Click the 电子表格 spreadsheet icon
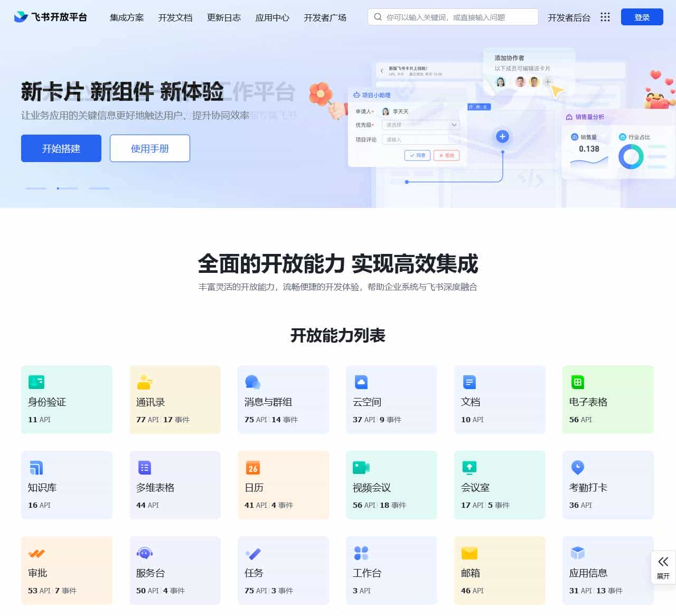The image size is (676, 616). 578,382
